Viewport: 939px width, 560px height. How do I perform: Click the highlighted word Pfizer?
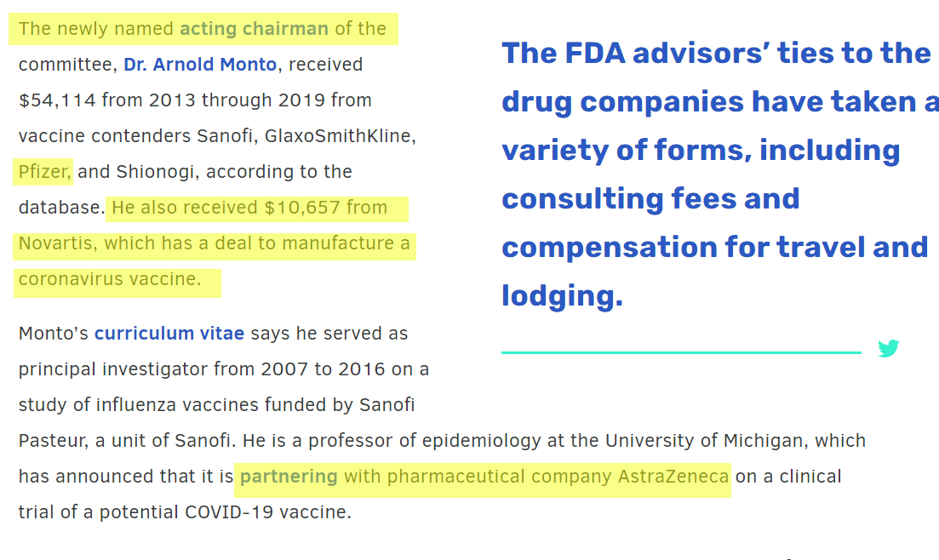coord(44,172)
